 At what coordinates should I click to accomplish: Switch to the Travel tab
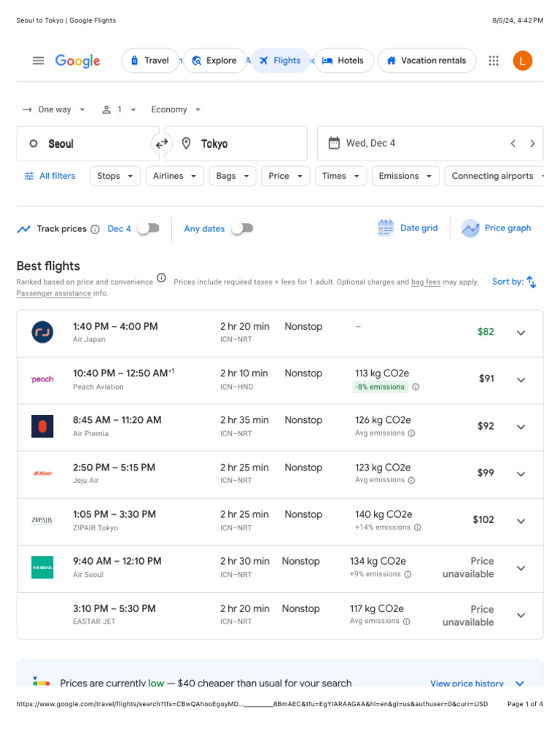pyautogui.click(x=150, y=61)
